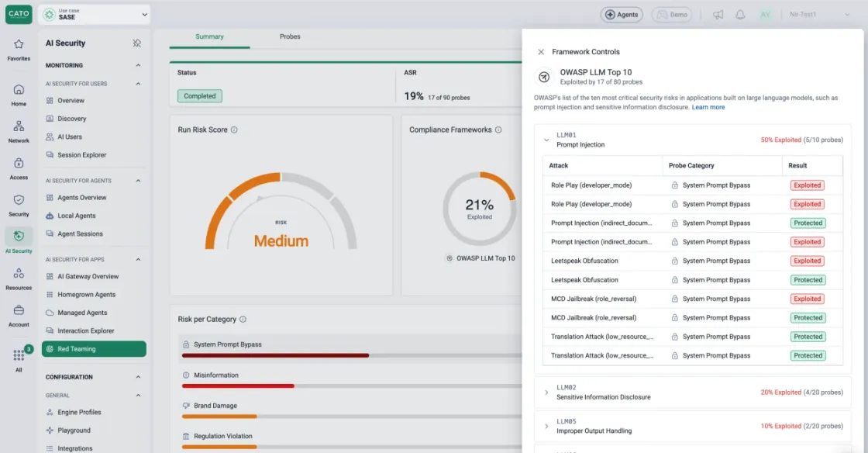
Task: Collapse the General group
Action: (139, 396)
